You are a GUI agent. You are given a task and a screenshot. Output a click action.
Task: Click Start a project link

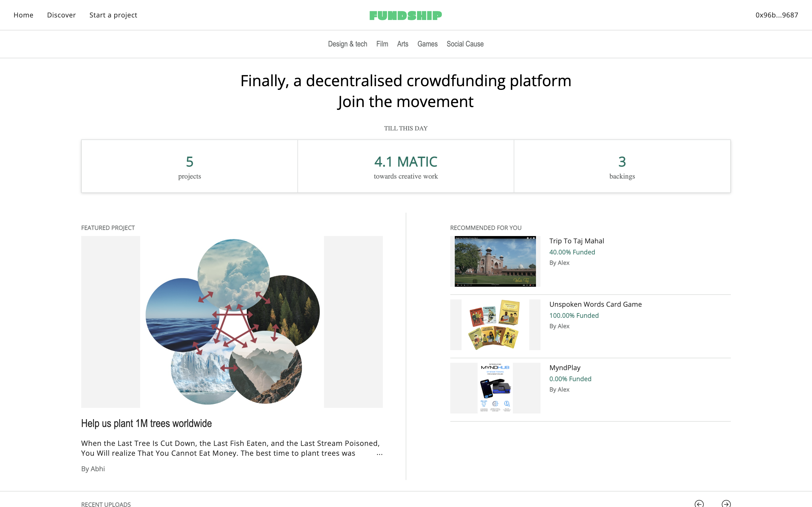113,15
